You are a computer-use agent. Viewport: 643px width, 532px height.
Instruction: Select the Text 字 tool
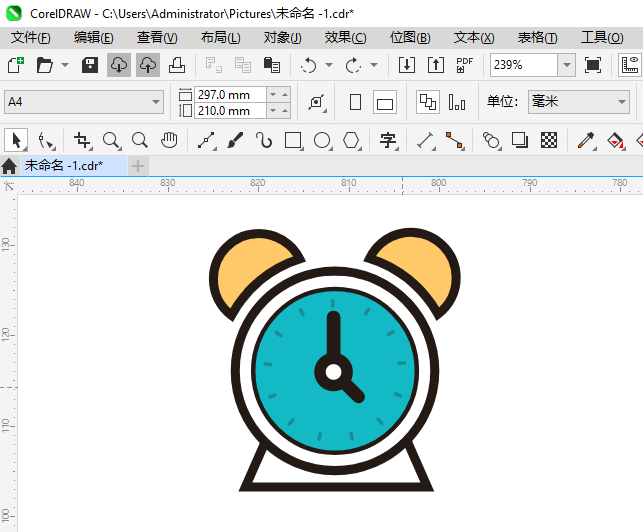click(x=388, y=140)
